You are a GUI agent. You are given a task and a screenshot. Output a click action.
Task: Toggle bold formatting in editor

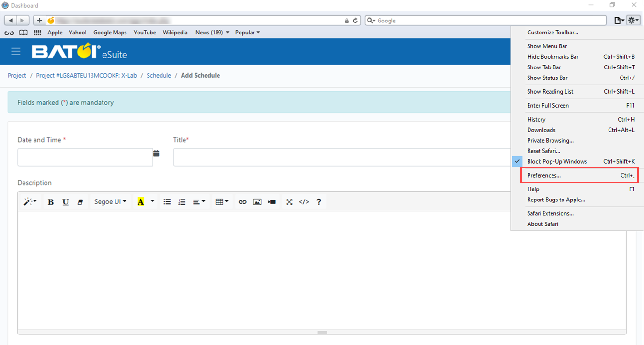pyautogui.click(x=51, y=202)
